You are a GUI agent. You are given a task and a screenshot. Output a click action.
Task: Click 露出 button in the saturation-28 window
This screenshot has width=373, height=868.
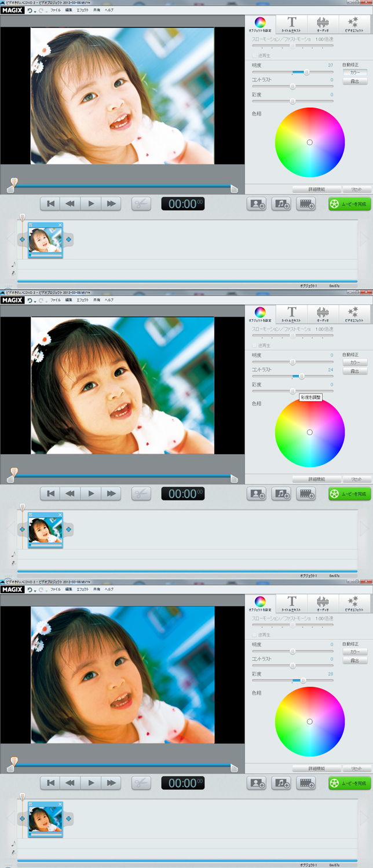[x=355, y=660]
